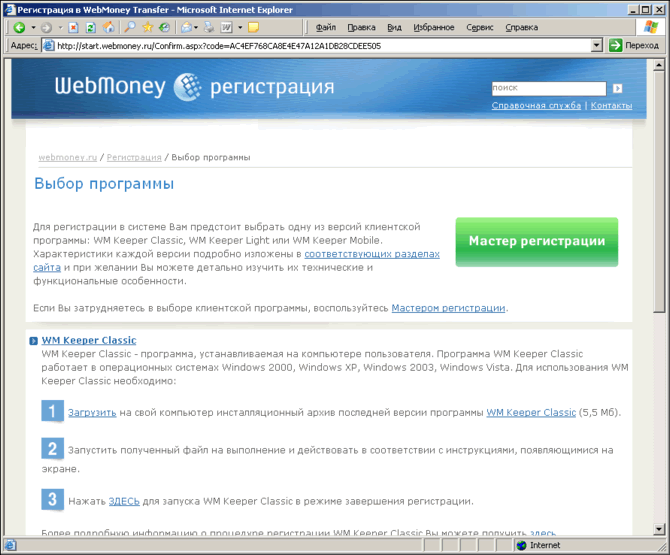670x555 pixels.
Task: Open the соответствующих разделах link
Action: click(x=372, y=254)
